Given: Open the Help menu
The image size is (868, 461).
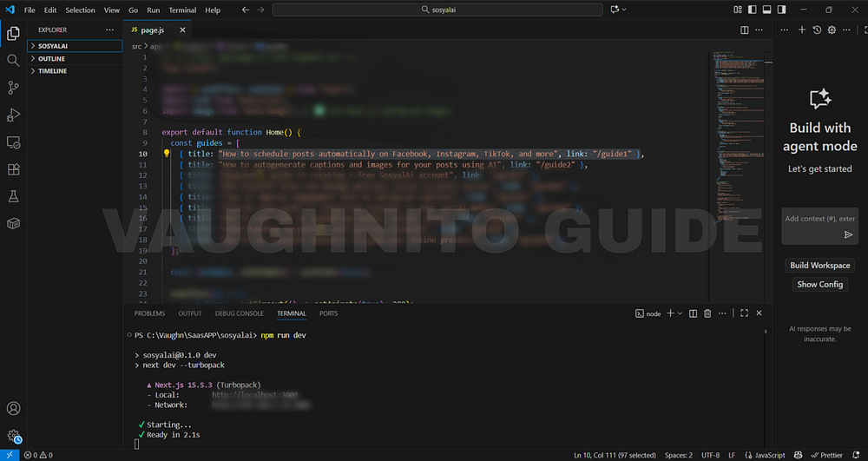Looking at the screenshot, I should (x=213, y=10).
